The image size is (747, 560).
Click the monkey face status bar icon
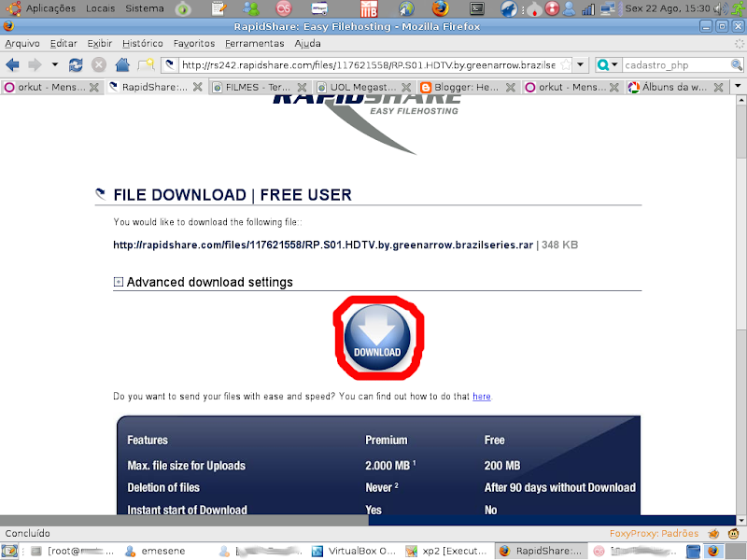[733, 533]
